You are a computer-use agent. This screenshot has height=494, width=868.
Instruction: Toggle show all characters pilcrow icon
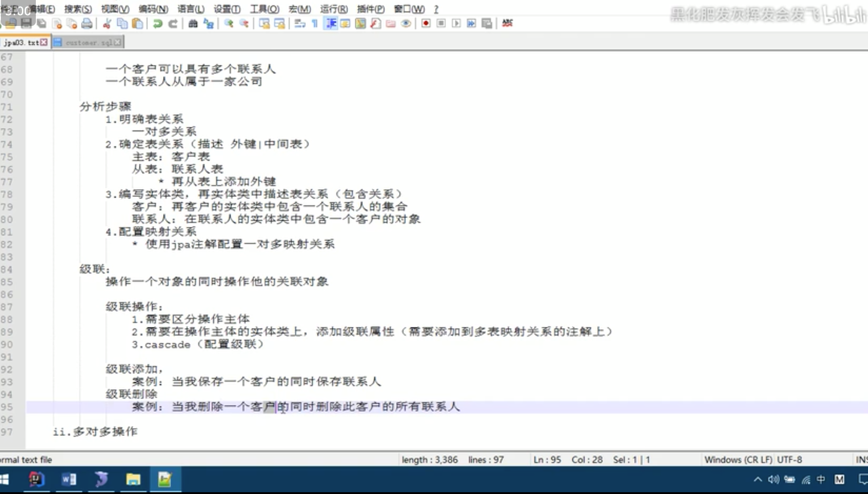tap(314, 24)
